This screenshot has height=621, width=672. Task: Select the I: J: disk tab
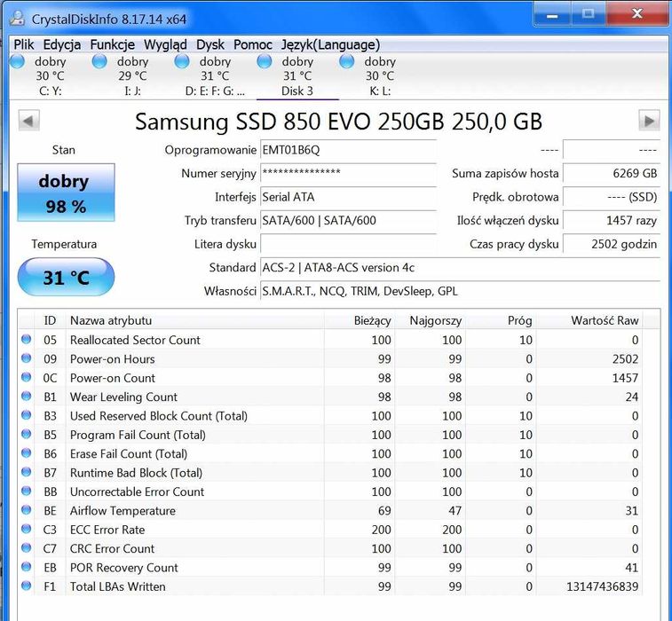[132, 76]
